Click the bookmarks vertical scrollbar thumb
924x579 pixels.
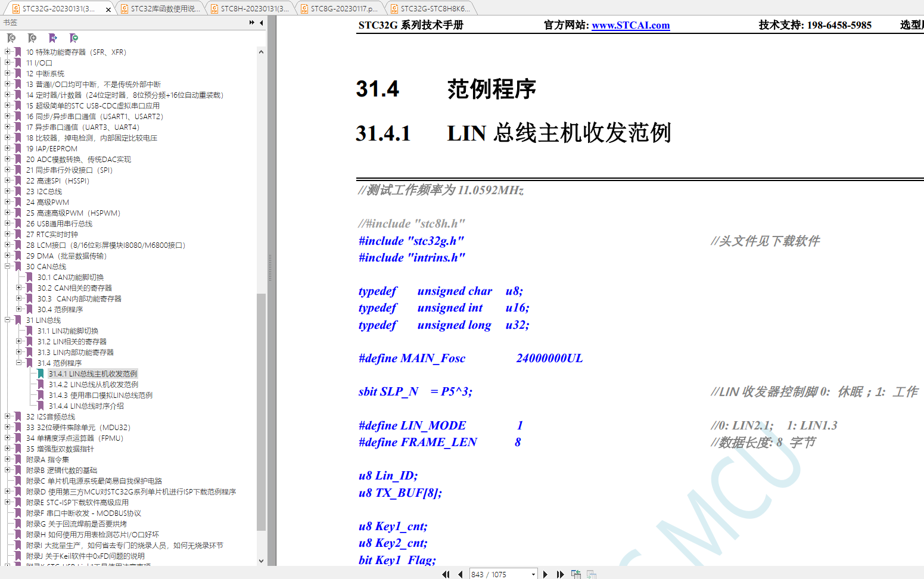pos(261,412)
